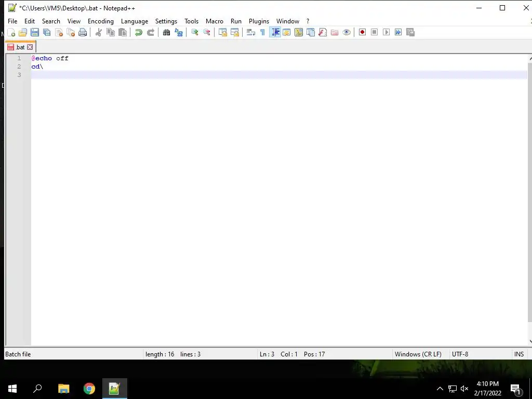Image resolution: width=532 pixels, height=399 pixels.
Task: Cut selection with the scissors icon
Action: tap(98, 32)
